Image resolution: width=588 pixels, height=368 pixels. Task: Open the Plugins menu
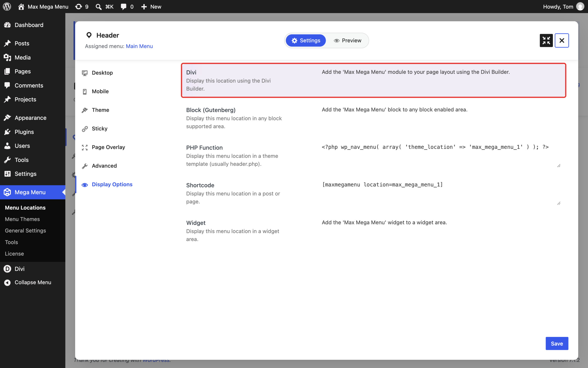point(33,132)
